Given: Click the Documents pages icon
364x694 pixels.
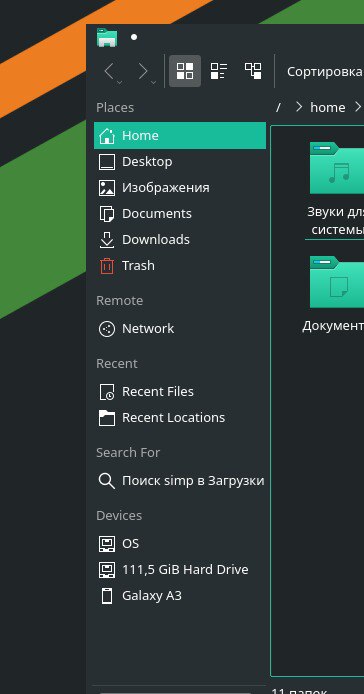Looking at the screenshot, I should tap(107, 214).
